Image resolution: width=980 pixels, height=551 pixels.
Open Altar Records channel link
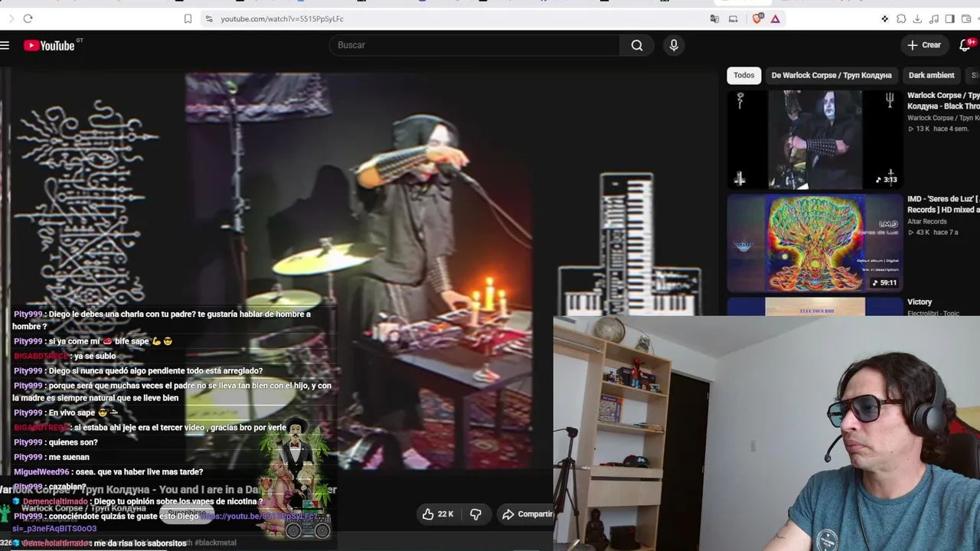(x=927, y=221)
